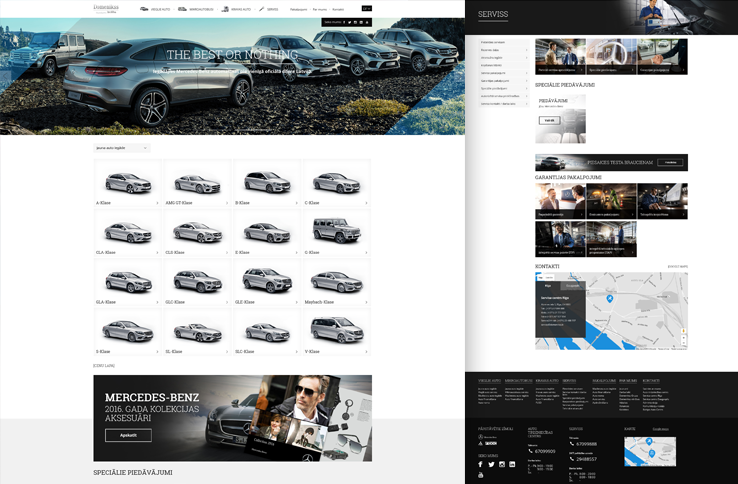Screen dimensions: 738x484
Task: Open the Vieglie Auto menu item
Action: pos(153,8)
